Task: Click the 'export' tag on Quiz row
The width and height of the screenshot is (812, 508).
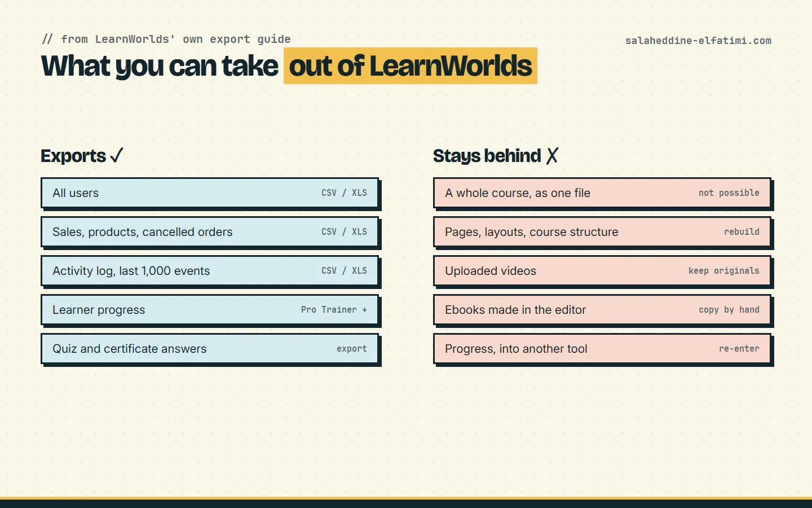Action: click(x=352, y=349)
